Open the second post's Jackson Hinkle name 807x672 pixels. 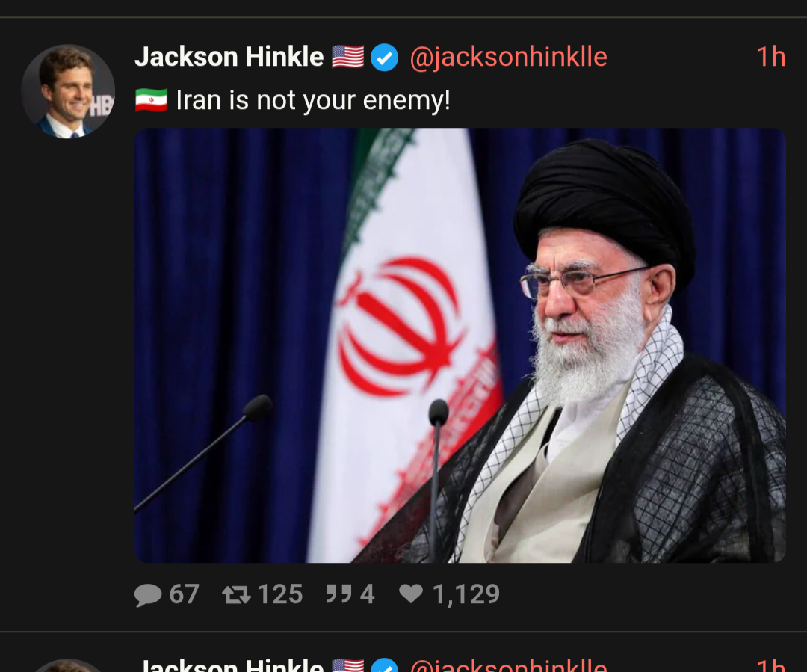click(229, 665)
